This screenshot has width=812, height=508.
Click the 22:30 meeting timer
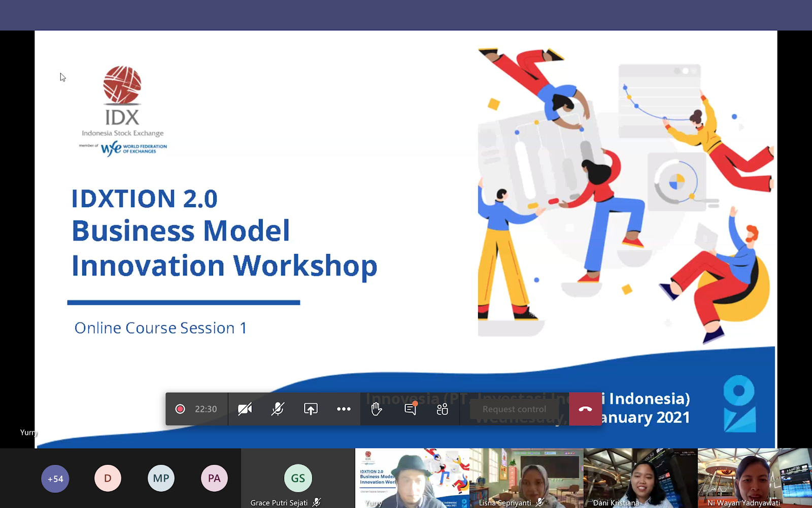(206, 409)
